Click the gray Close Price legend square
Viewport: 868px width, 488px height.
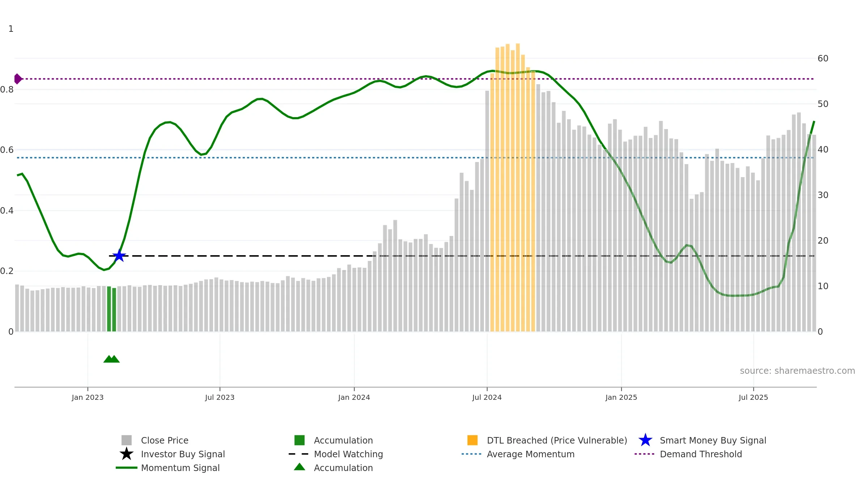click(127, 440)
